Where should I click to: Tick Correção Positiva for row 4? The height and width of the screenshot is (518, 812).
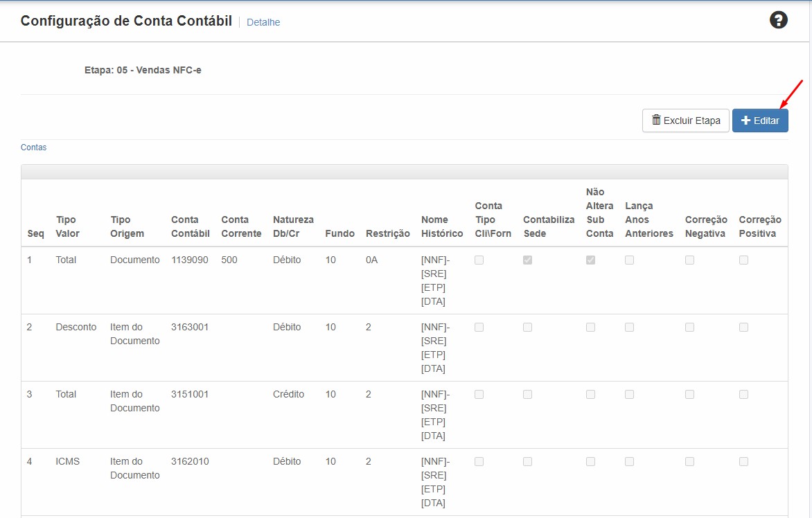[x=743, y=462]
